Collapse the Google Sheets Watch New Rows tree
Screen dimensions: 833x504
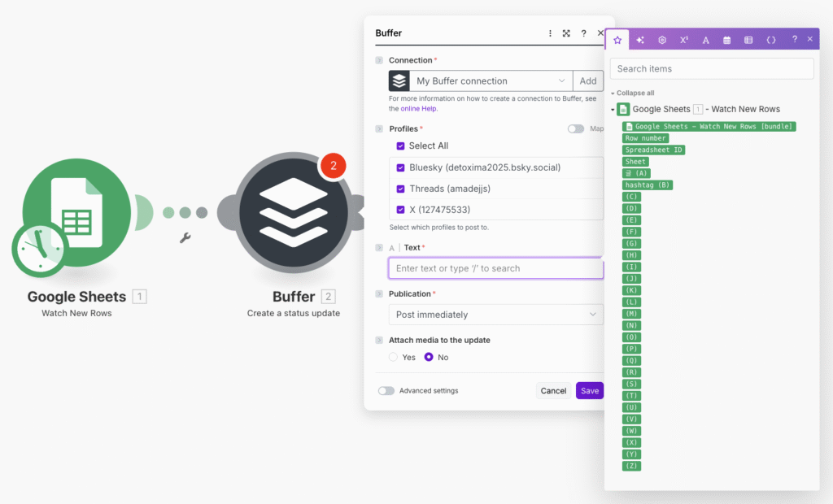point(612,109)
